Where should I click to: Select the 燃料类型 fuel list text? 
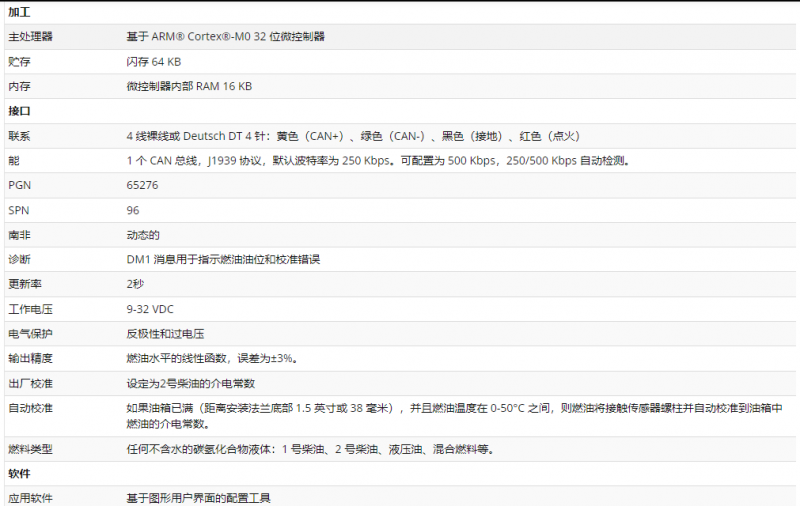[x=309, y=449]
